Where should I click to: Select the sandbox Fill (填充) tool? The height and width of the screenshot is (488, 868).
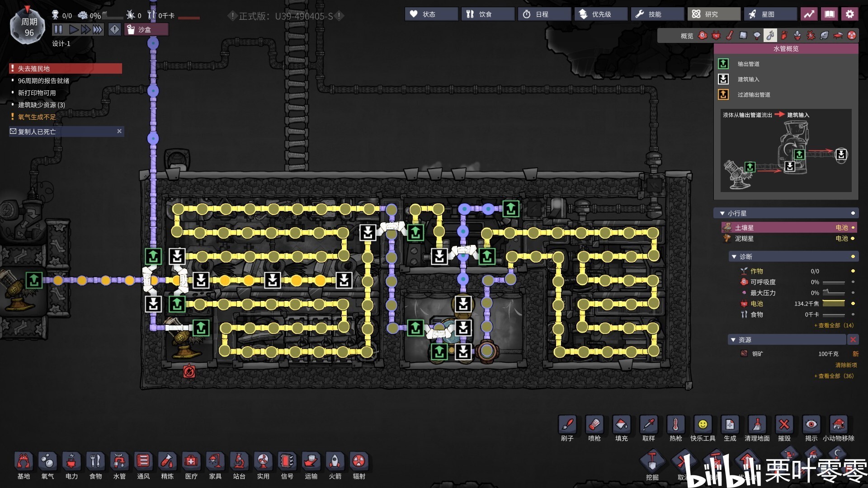click(622, 428)
